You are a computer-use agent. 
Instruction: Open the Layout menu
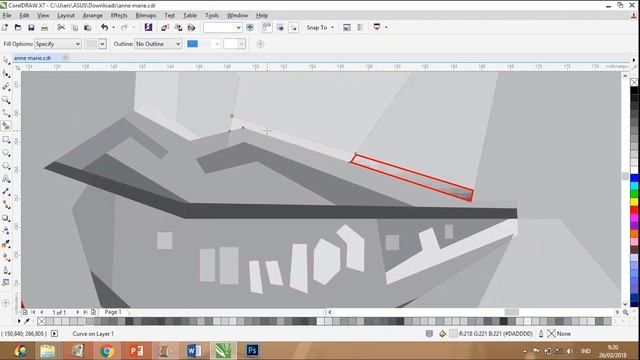point(66,16)
